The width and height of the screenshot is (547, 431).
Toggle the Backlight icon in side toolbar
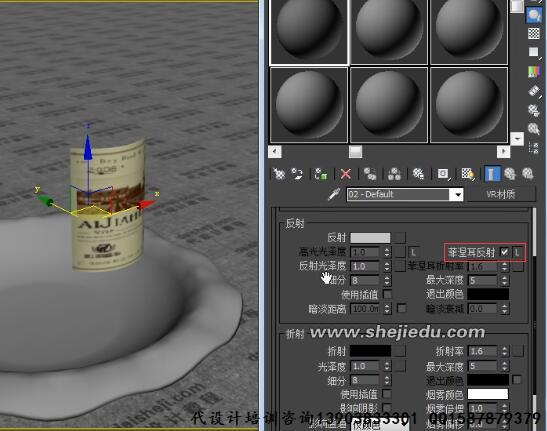click(x=533, y=15)
